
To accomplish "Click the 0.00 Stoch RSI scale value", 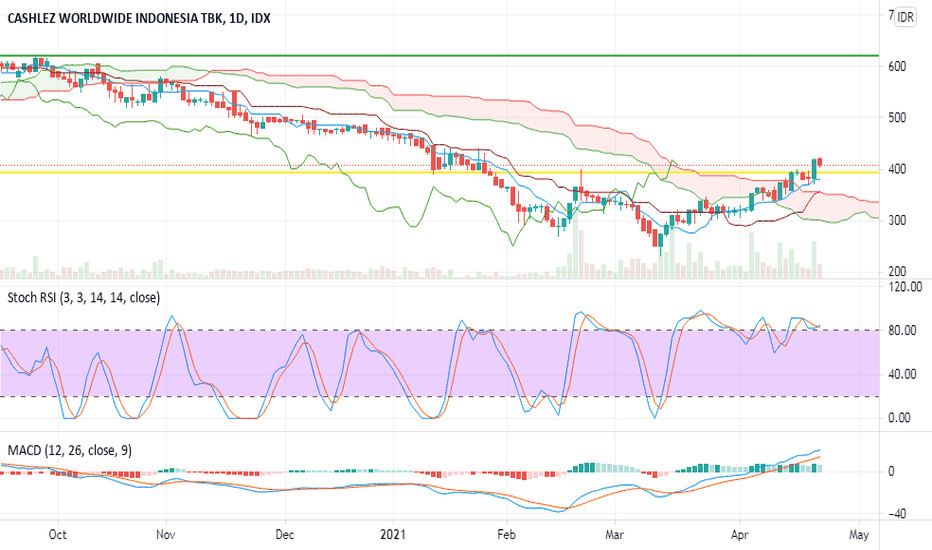I will pos(899,418).
